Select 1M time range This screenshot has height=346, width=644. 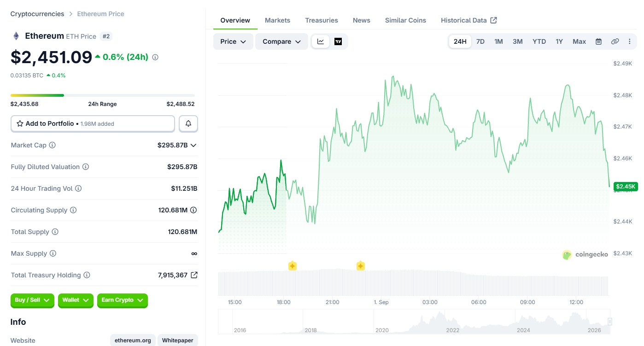point(498,41)
